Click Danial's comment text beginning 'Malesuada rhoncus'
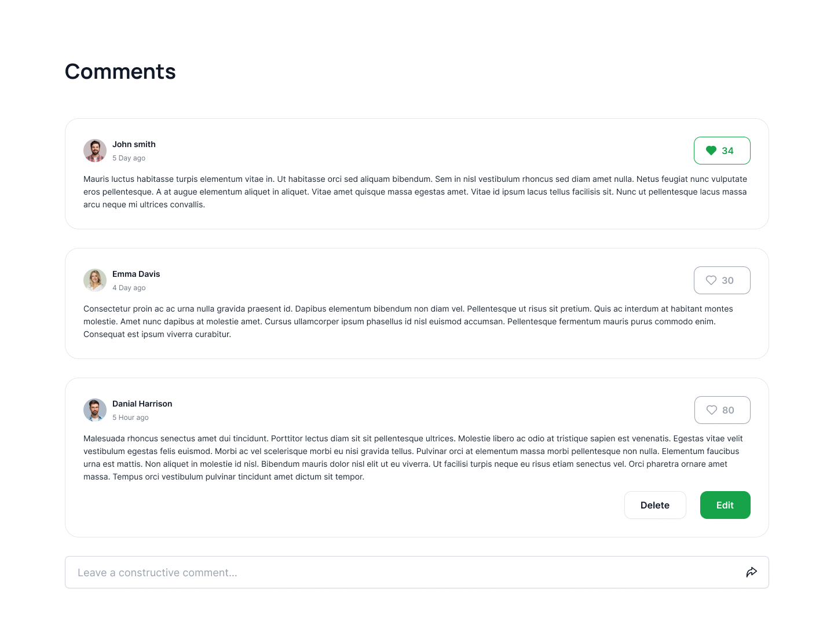 pyautogui.click(x=412, y=458)
